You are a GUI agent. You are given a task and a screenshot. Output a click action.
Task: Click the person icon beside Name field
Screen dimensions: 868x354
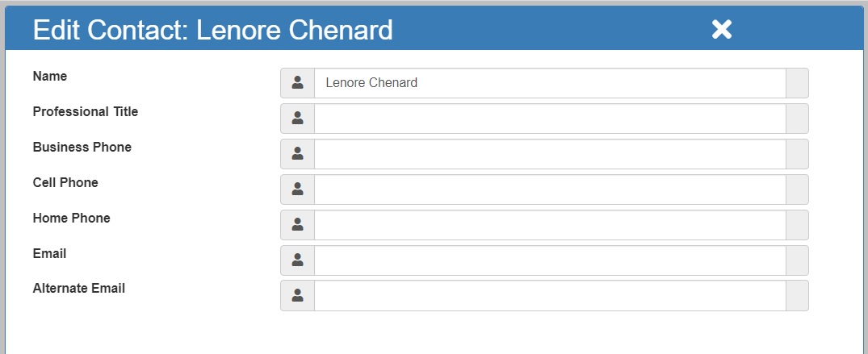point(298,83)
